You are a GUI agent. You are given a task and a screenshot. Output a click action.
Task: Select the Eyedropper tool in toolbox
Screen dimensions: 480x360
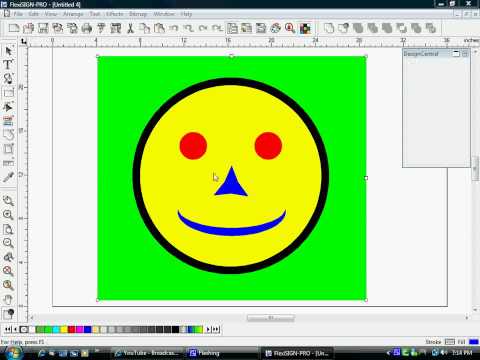pos(8,177)
